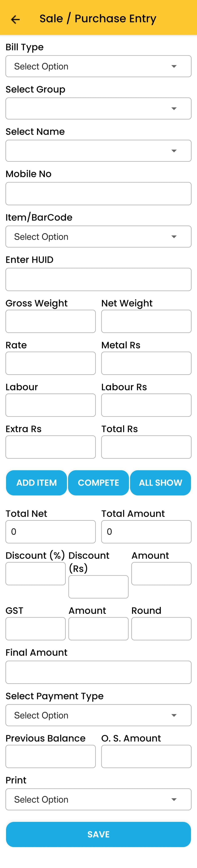Click the Gross Weight field

point(50,322)
